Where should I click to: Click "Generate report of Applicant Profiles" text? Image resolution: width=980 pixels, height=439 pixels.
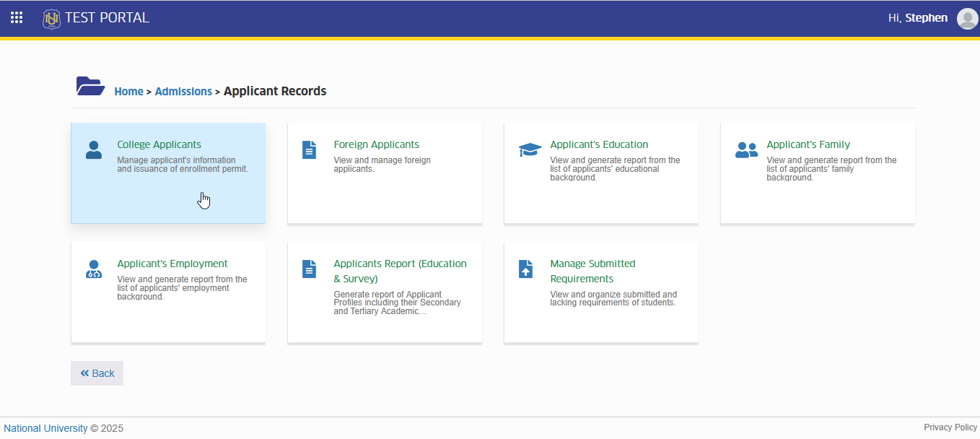click(397, 303)
